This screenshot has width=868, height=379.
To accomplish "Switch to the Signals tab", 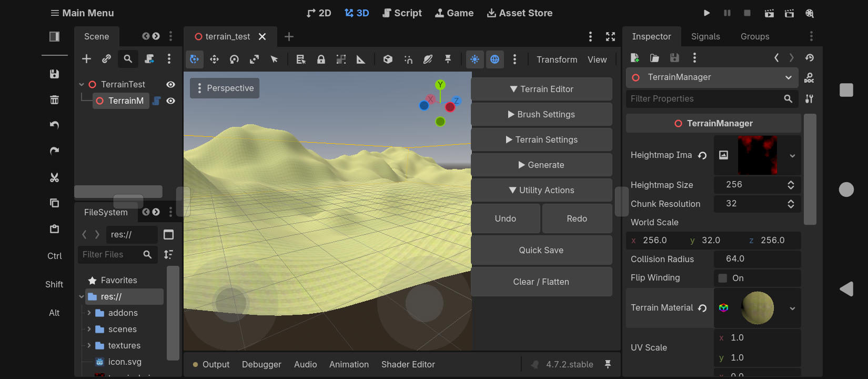I will (705, 36).
